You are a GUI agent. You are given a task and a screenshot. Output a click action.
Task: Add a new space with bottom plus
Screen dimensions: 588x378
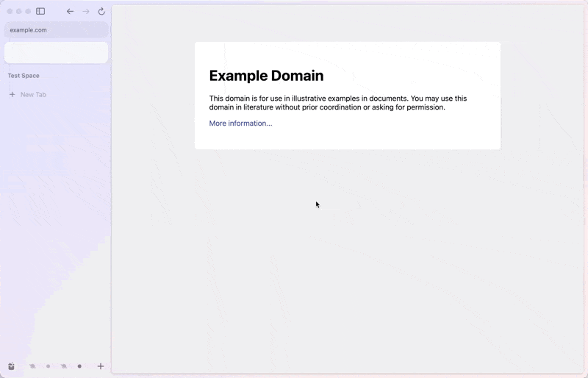click(101, 366)
